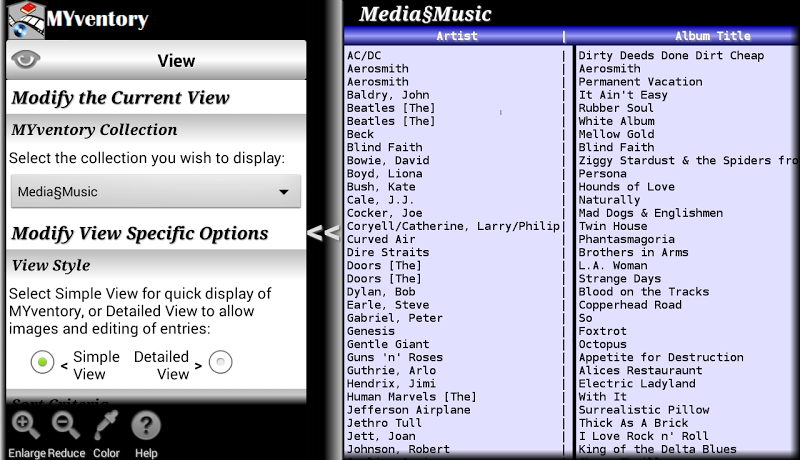
Task: Select album Copperhead Road
Action: click(630, 305)
